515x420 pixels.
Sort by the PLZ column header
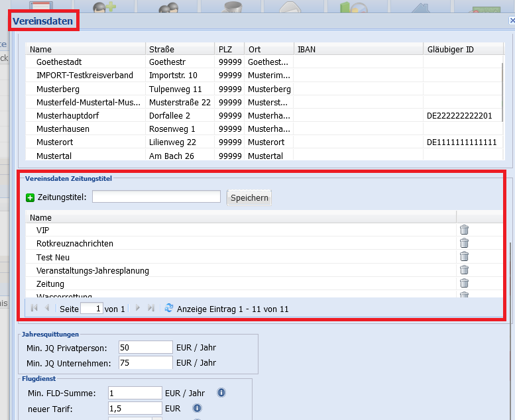click(x=229, y=49)
